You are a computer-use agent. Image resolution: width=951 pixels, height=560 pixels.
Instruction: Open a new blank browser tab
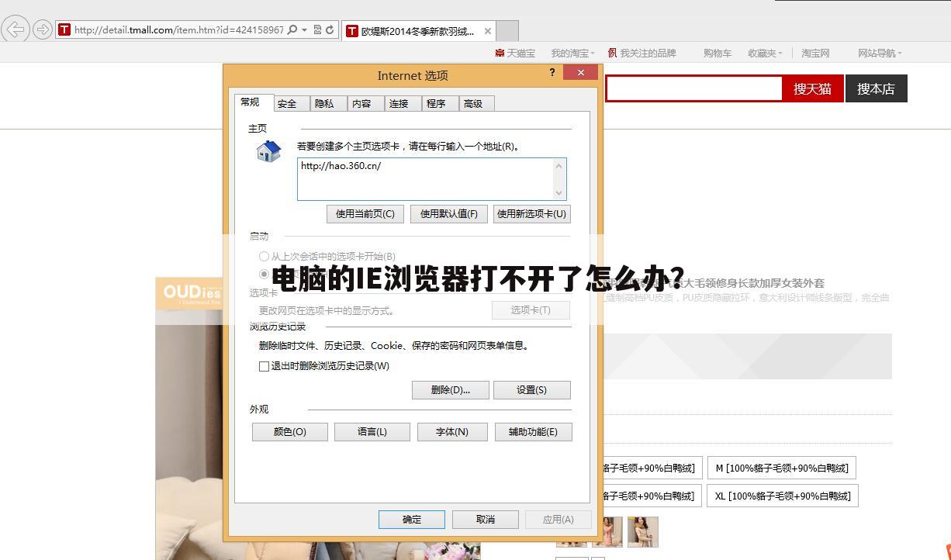tap(507, 31)
